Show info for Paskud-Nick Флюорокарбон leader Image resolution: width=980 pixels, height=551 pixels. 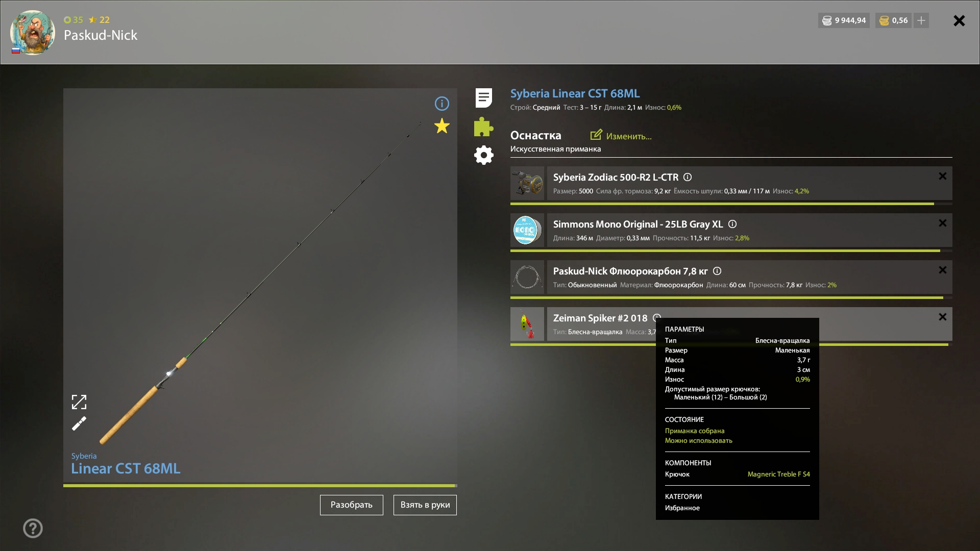point(717,271)
